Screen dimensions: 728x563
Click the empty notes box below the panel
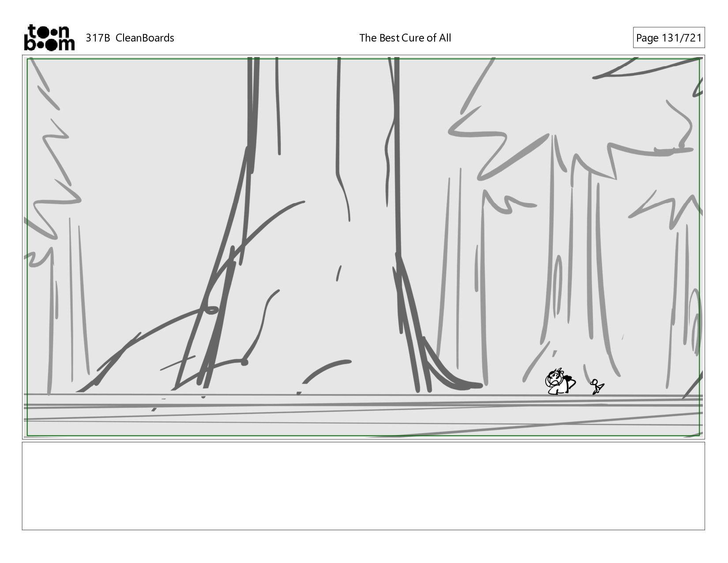coord(364,486)
